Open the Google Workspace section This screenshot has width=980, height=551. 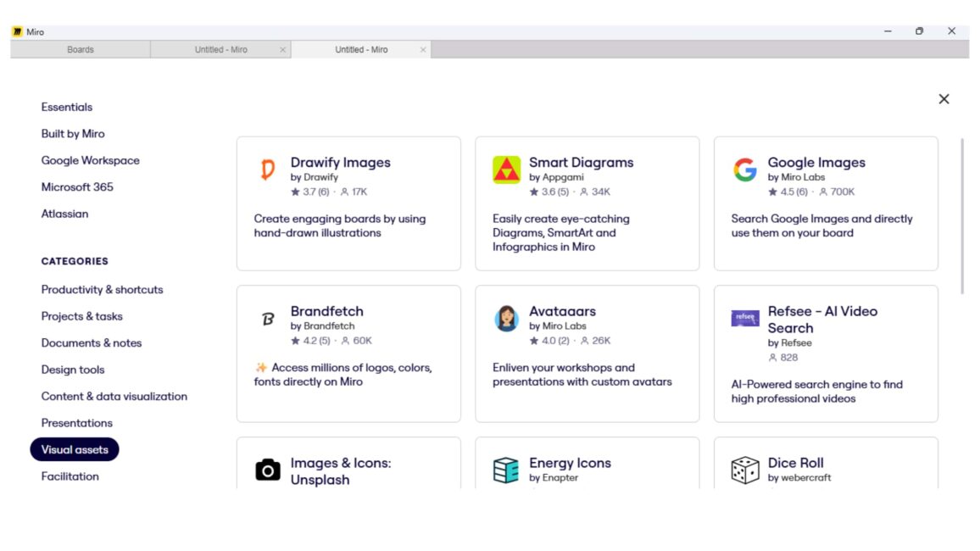tap(91, 160)
